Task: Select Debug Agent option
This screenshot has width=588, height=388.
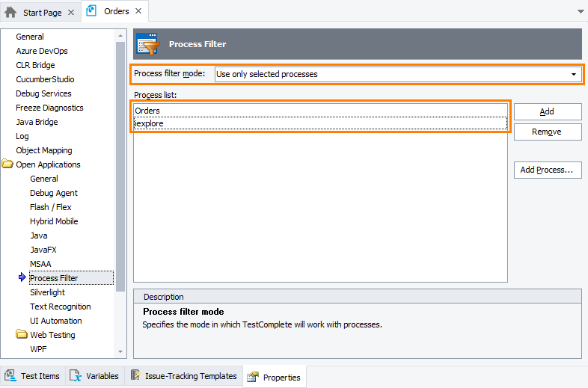Action: coord(54,193)
